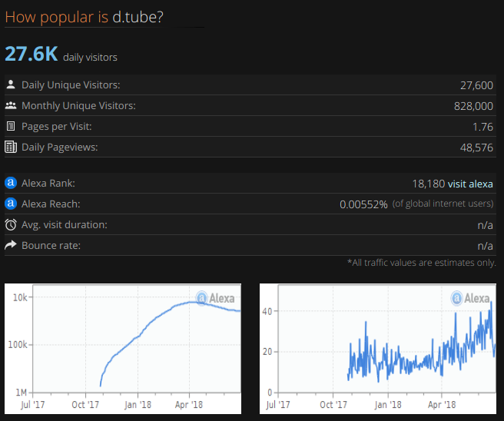Click the 'Pages per Visit:' label
The image size is (504, 421).
tap(57, 126)
